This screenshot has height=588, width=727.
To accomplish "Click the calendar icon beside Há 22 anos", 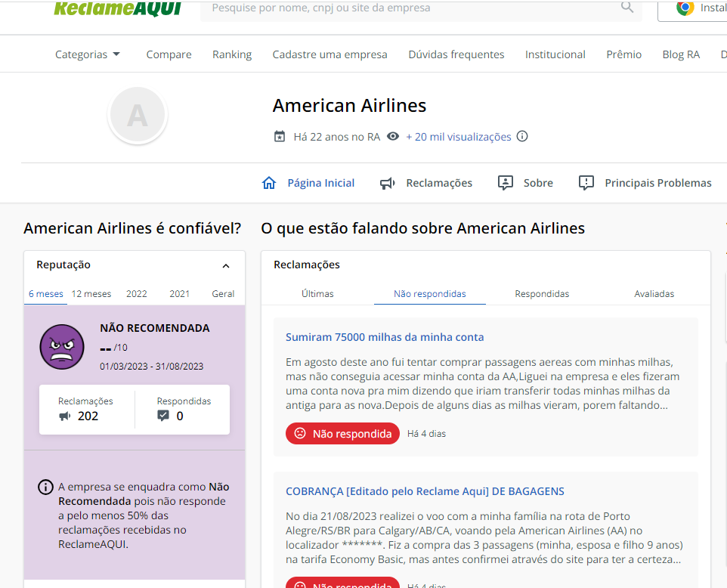I will 280,137.
